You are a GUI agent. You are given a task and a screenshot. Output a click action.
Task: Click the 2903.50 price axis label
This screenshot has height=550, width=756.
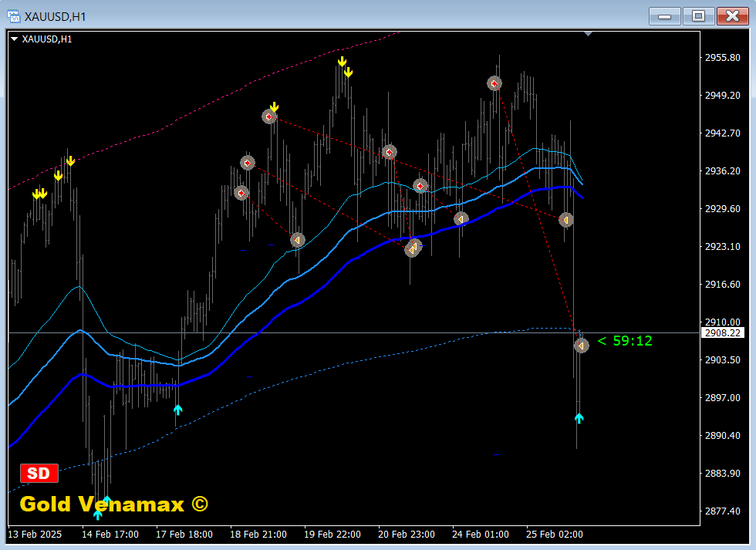(722, 360)
